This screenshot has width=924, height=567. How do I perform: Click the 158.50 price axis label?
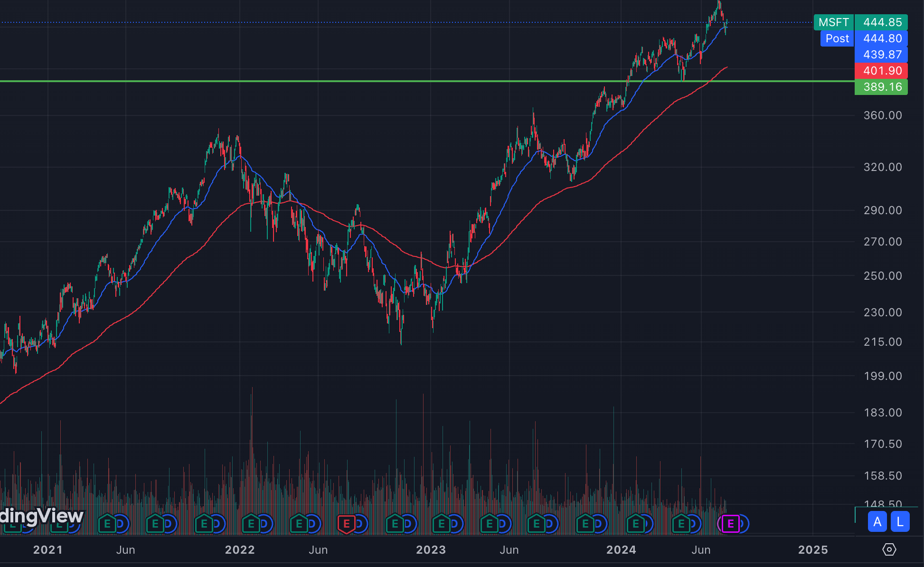883,476
